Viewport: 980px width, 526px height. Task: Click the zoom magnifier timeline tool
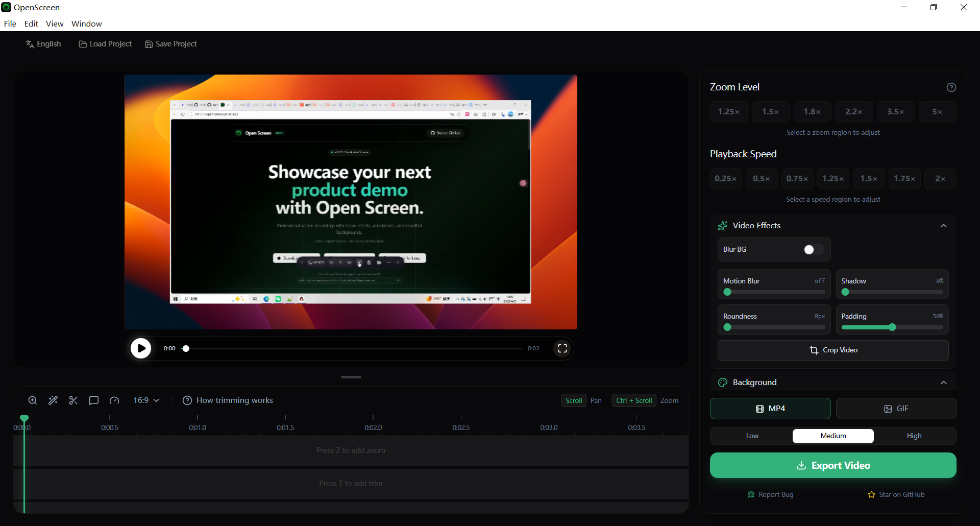(x=33, y=400)
